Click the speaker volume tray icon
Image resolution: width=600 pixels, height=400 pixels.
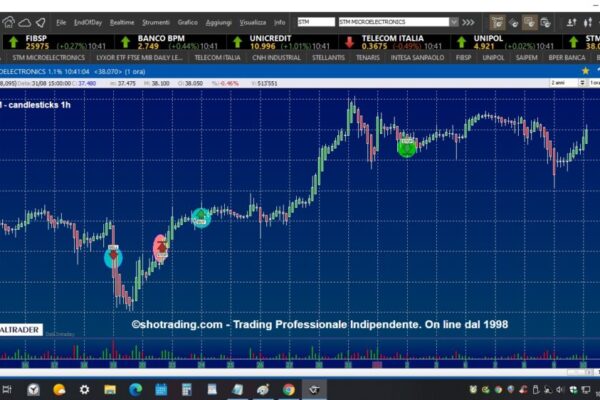pyautogui.click(x=560, y=390)
